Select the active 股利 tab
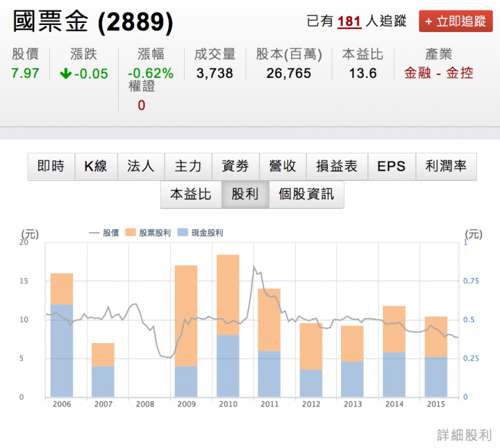Screen dimensions: 500x448 click(x=245, y=194)
